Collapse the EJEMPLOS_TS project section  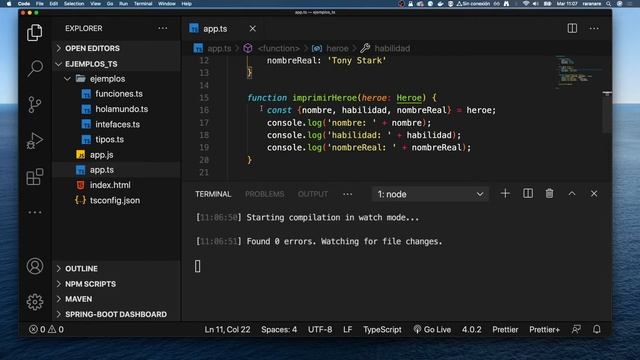116,64
